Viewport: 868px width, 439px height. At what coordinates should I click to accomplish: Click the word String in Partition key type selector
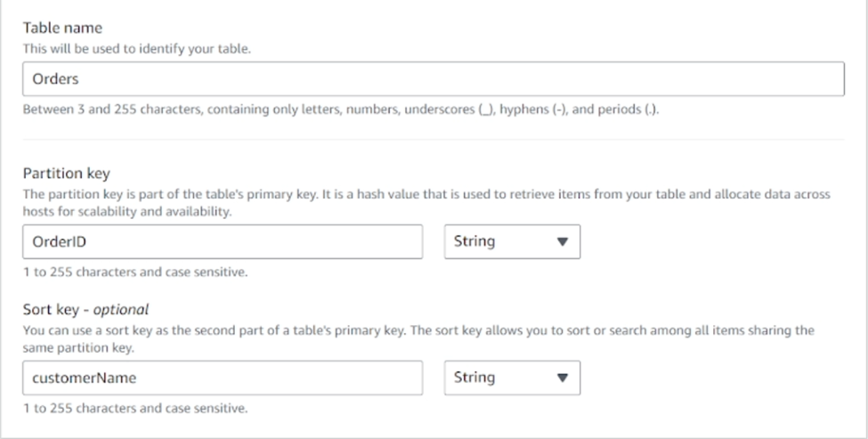[475, 241]
